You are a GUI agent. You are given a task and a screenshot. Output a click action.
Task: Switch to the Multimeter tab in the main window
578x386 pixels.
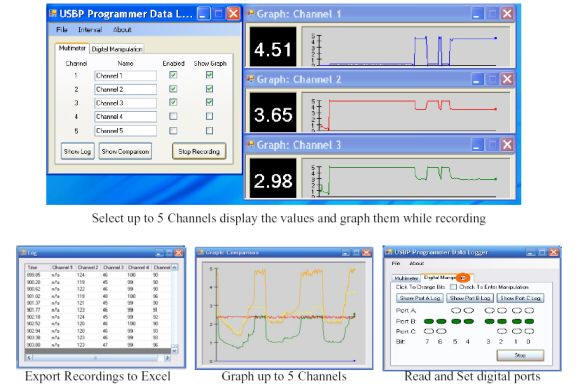pyautogui.click(x=72, y=48)
